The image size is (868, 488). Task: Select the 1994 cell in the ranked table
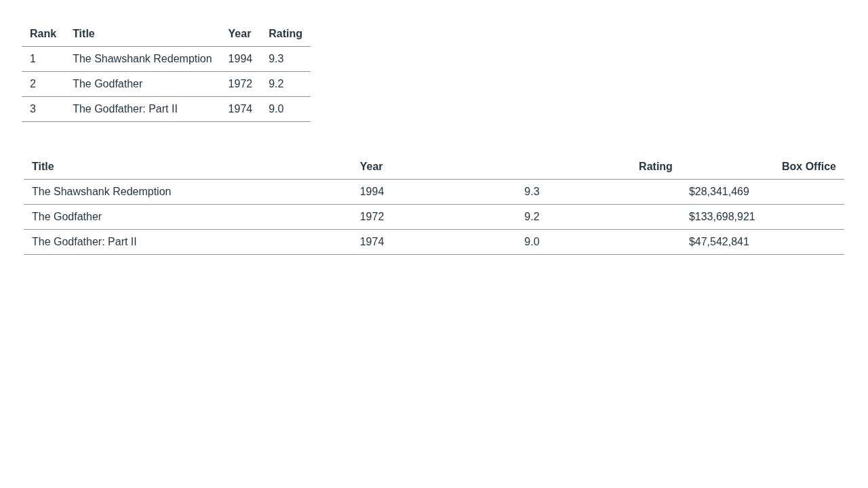click(240, 59)
